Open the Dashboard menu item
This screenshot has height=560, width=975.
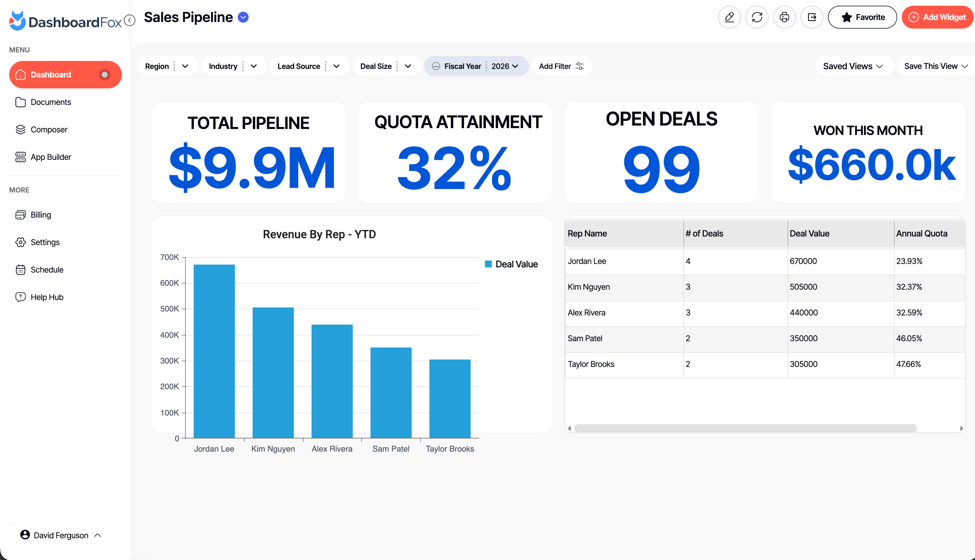tap(66, 75)
